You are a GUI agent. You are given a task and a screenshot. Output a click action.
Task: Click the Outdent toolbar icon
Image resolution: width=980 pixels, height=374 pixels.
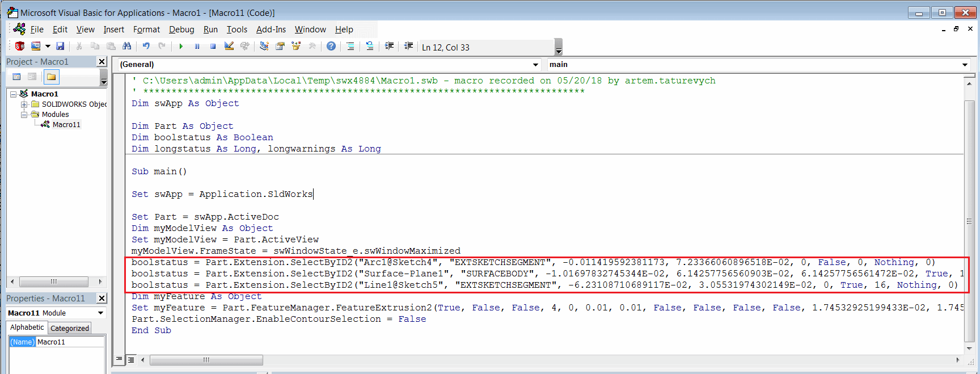pos(408,46)
